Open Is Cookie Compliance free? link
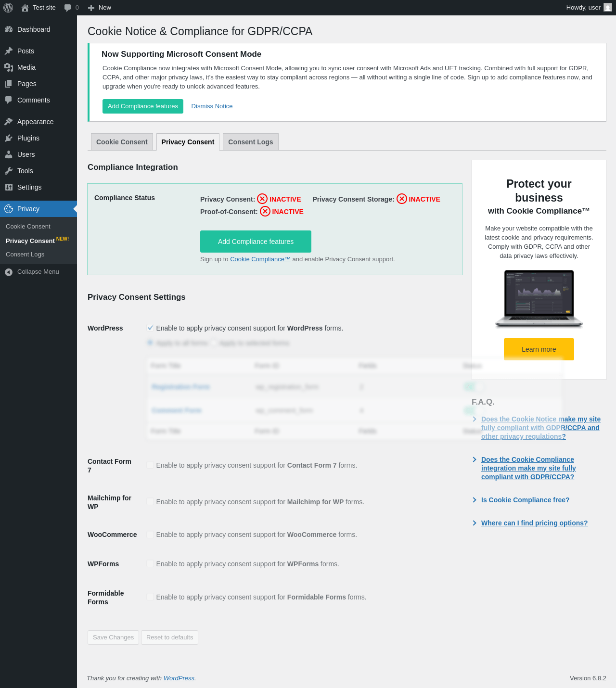 (x=525, y=500)
